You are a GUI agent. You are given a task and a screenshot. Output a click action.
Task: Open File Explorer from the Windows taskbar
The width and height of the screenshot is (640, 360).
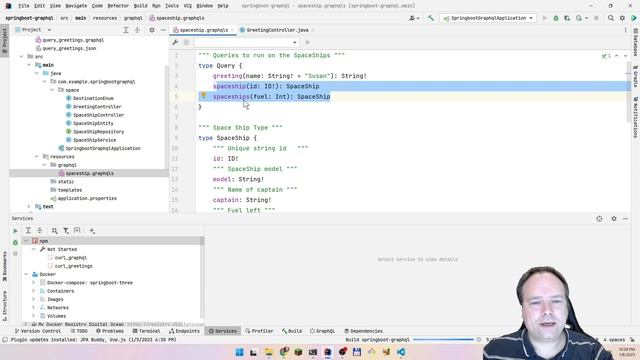click(268, 352)
